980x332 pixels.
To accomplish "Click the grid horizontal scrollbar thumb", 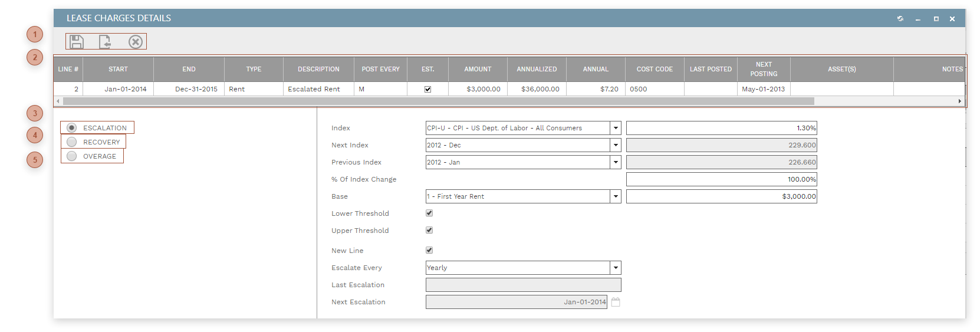I will click(x=439, y=101).
